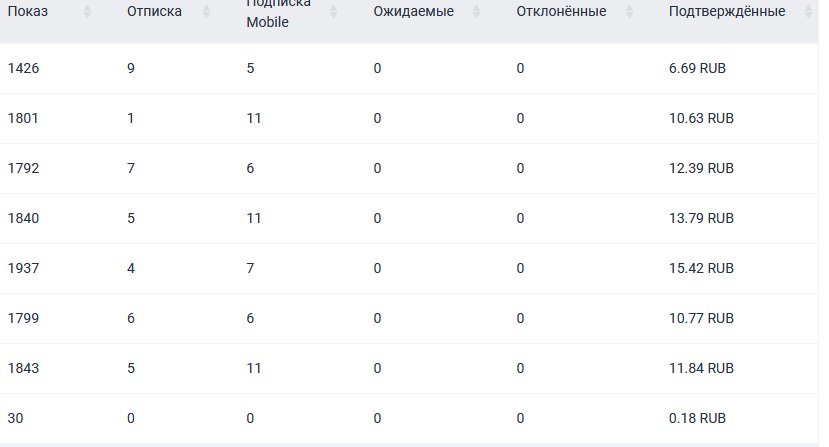Select the 1937 impressions cell
829x447 pixels.
[23, 268]
